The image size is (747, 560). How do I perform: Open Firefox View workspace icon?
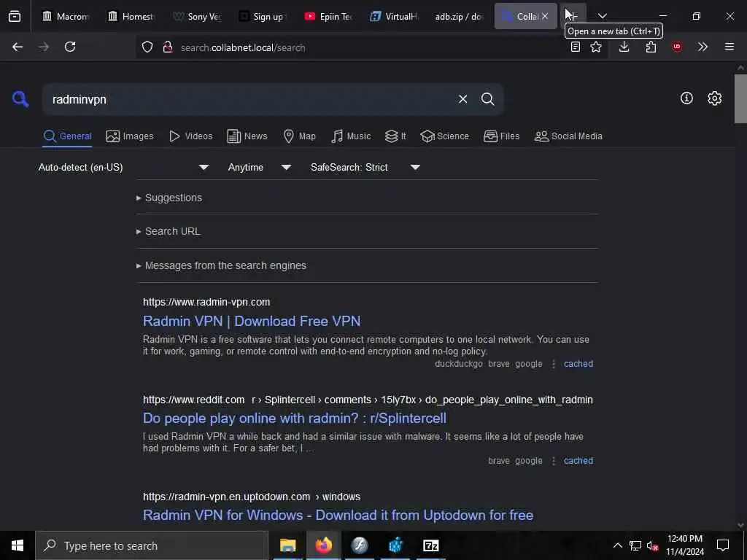(15, 16)
